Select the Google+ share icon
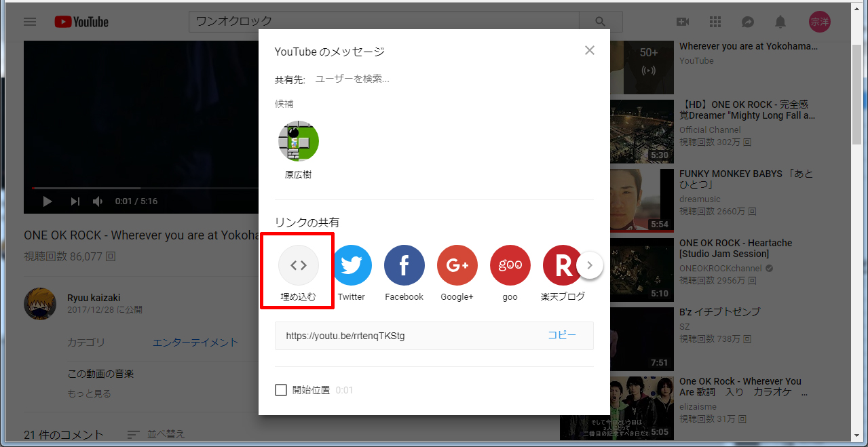Image resolution: width=868 pixels, height=447 pixels. (x=457, y=265)
